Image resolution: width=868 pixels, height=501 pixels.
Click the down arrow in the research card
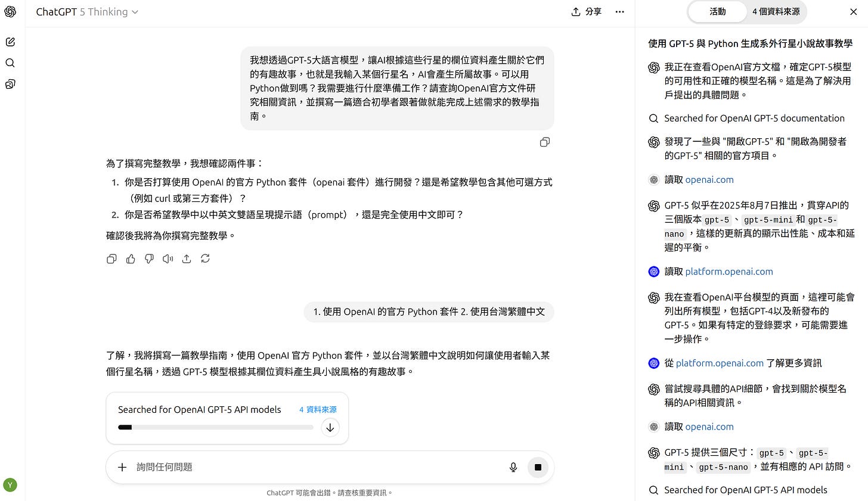pos(330,428)
